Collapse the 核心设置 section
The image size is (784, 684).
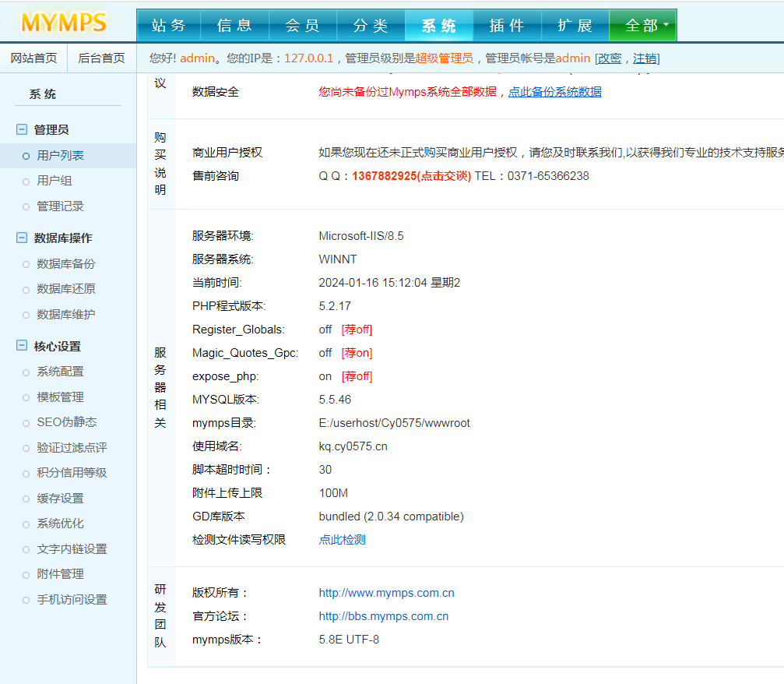22,346
